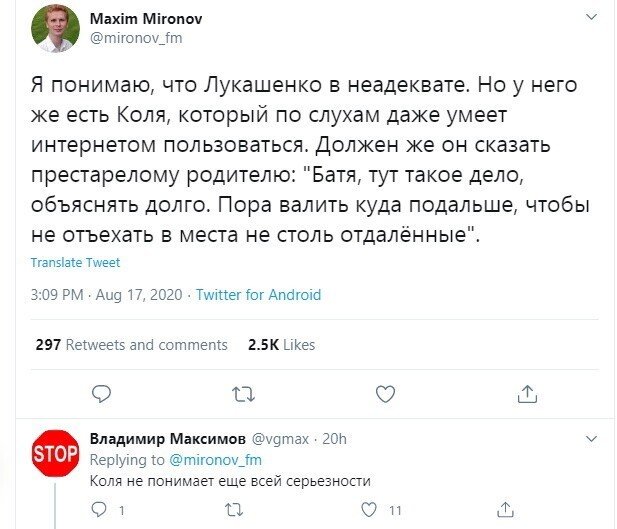Retweet Maxim Mironov's tweet

click(242, 394)
